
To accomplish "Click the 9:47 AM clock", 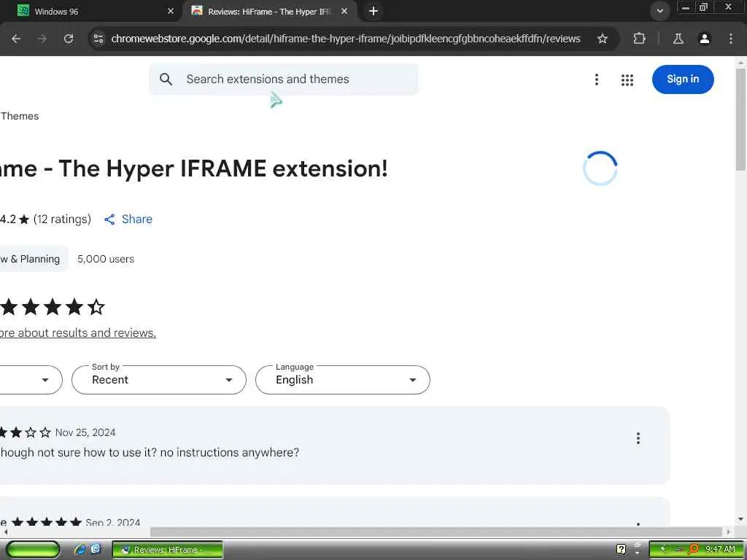I will pyautogui.click(x=720, y=549).
